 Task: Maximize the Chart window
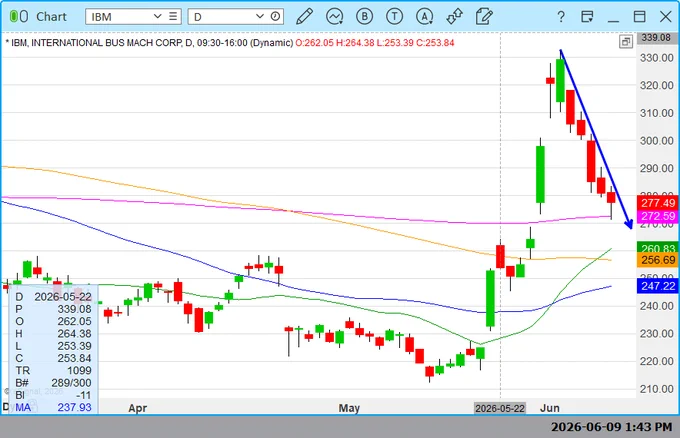[639, 16]
